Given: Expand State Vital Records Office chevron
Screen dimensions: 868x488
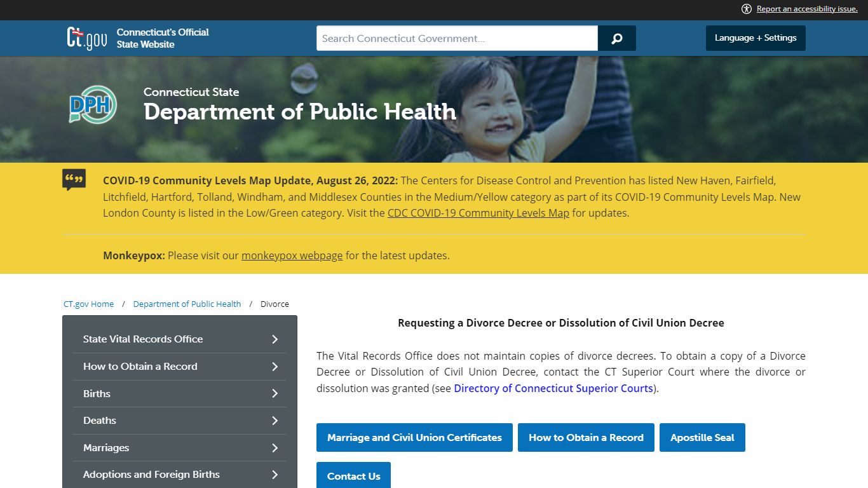Looking at the screenshot, I should (x=275, y=339).
